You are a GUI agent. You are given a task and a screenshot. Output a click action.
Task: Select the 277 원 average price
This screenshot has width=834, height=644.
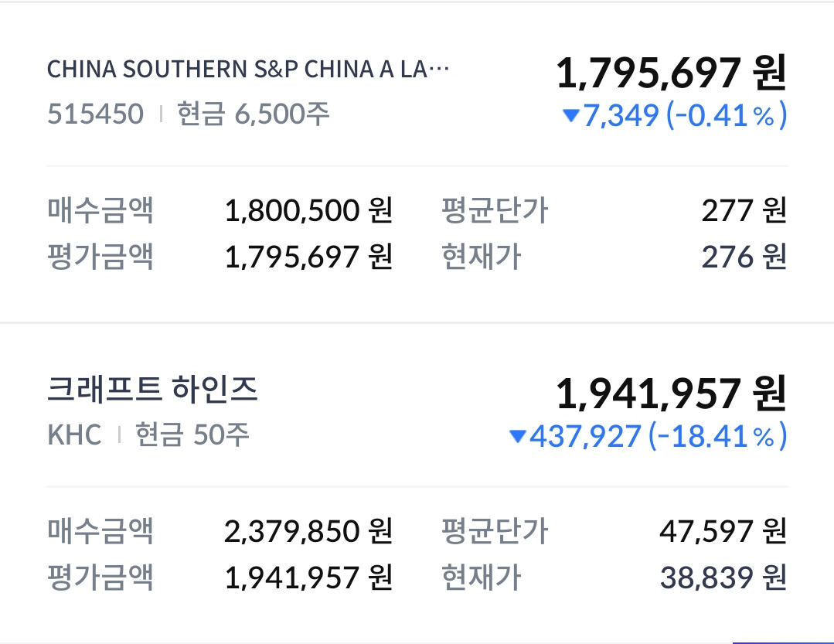click(x=744, y=210)
